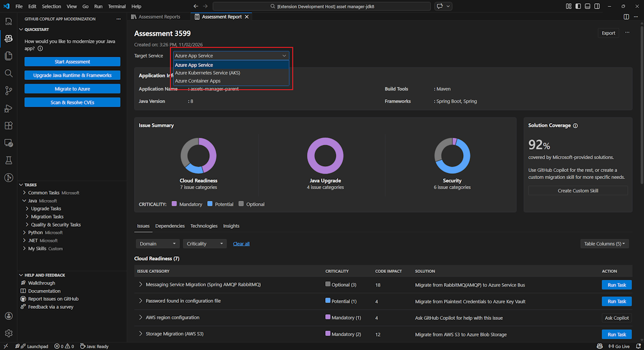Click the Clear all filters link
This screenshot has width=644, height=350.
coord(241,244)
